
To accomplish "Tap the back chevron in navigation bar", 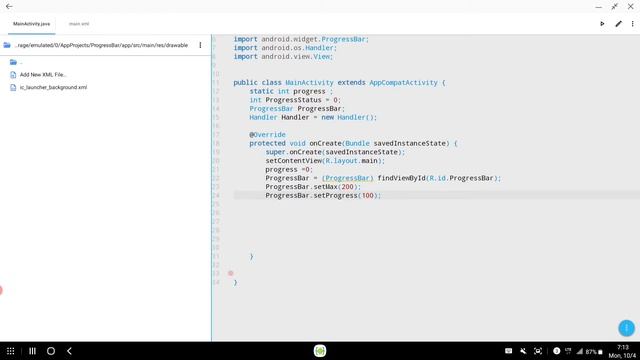I will (x=69, y=351).
